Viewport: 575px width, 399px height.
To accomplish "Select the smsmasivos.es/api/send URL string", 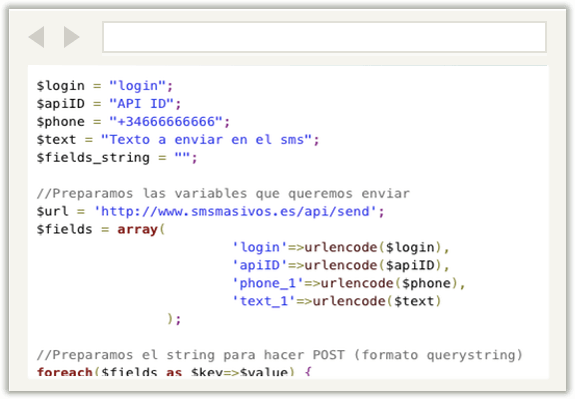I will coord(235,211).
